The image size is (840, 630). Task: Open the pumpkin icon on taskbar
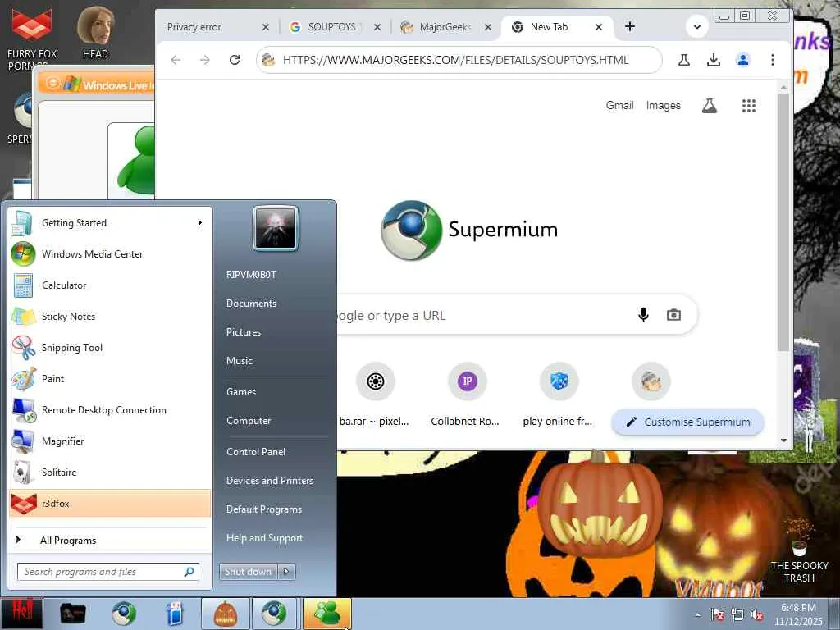click(226, 614)
